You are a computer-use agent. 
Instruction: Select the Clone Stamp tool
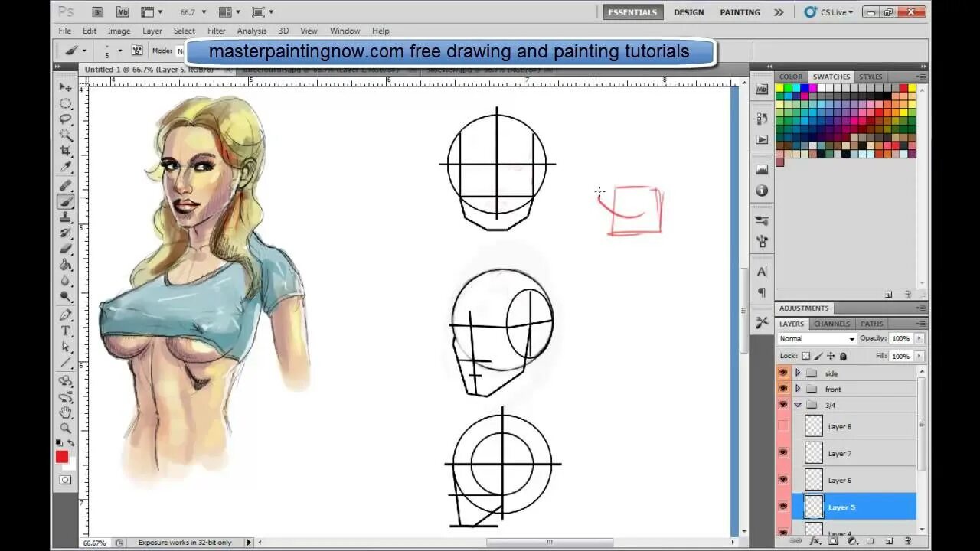(66, 218)
